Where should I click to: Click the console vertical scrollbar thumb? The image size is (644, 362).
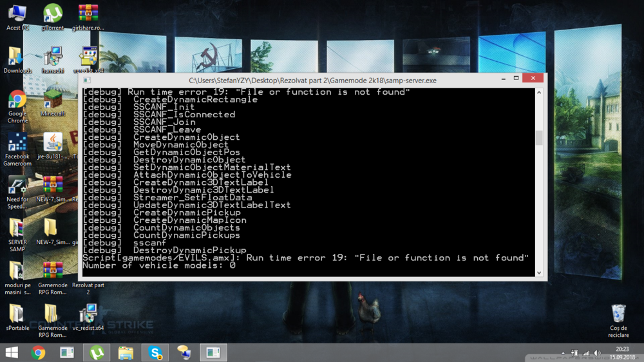click(x=539, y=138)
